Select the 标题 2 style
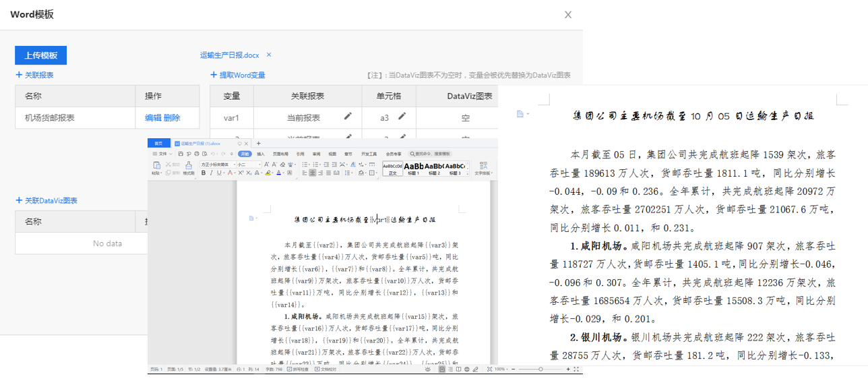The width and height of the screenshot is (868, 381). pos(434,168)
